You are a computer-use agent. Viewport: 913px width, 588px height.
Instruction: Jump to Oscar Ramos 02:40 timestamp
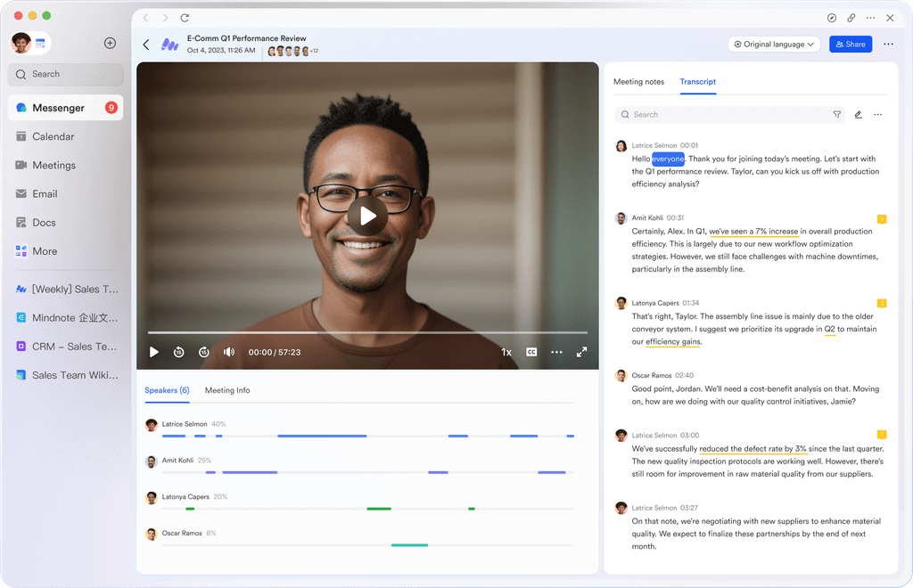684,376
